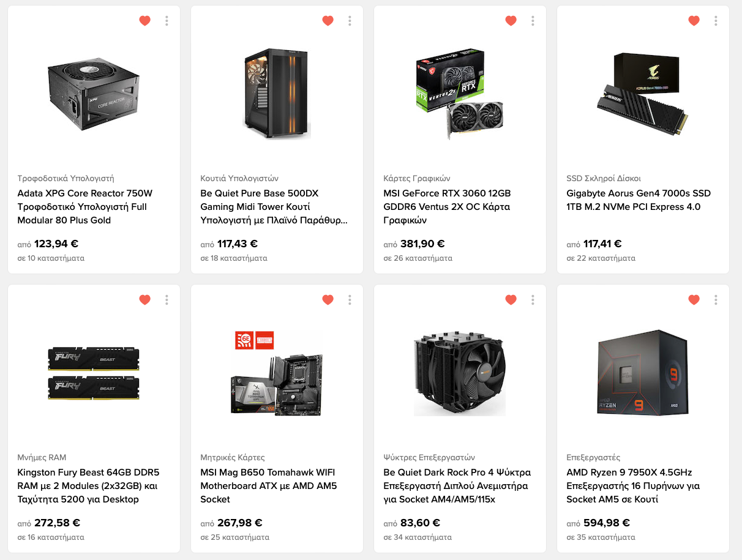Unfavorite the Adata XPG Core Reactor heart
This screenshot has height=560, width=742.
tap(144, 21)
